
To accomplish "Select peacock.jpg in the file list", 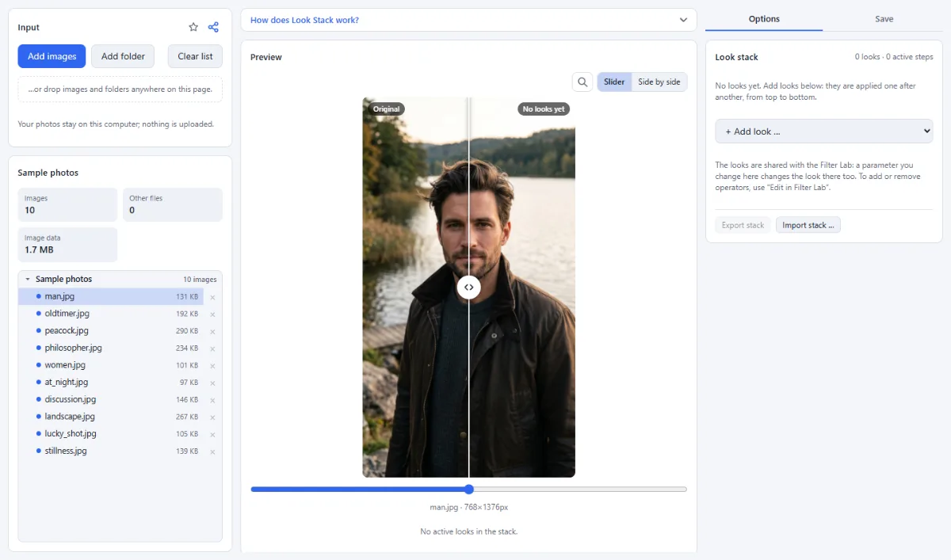I will pos(111,331).
